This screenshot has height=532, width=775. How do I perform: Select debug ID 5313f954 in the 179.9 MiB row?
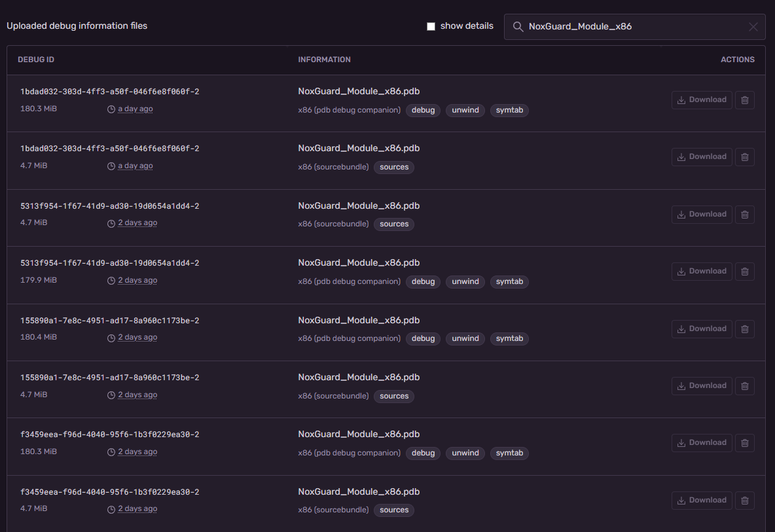point(110,263)
